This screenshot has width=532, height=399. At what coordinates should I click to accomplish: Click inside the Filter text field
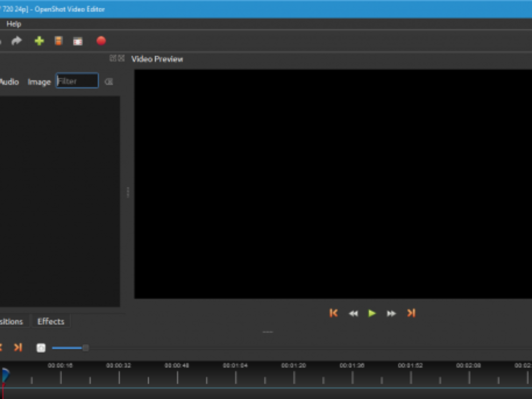(x=77, y=81)
